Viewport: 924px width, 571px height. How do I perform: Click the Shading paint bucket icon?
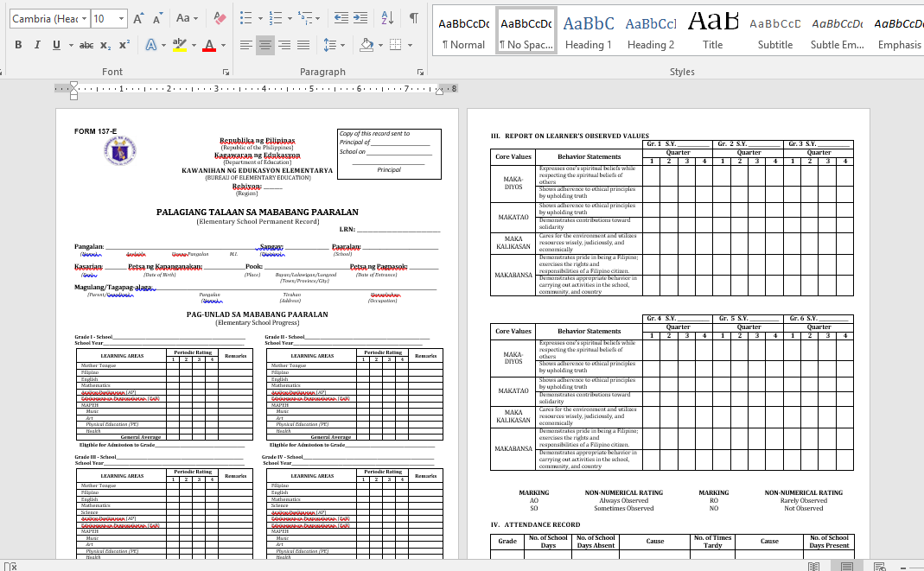pyautogui.click(x=366, y=45)
